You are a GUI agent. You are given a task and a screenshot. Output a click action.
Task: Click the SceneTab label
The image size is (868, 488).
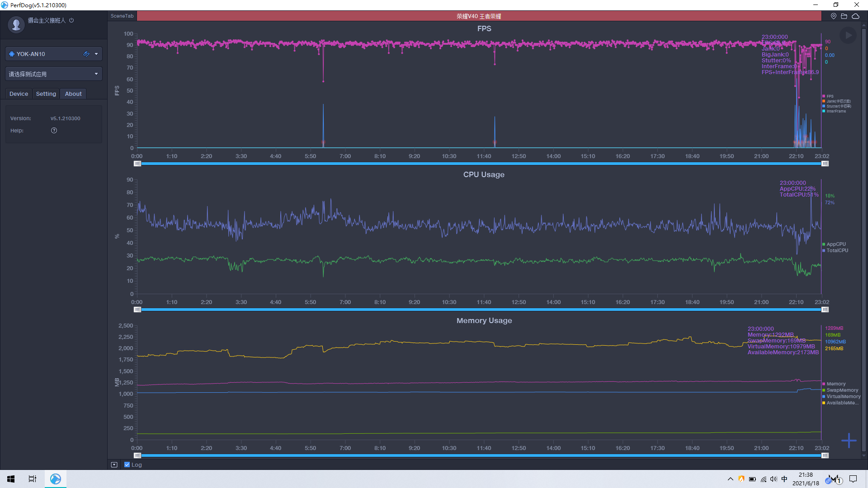[x=122, y=16]
